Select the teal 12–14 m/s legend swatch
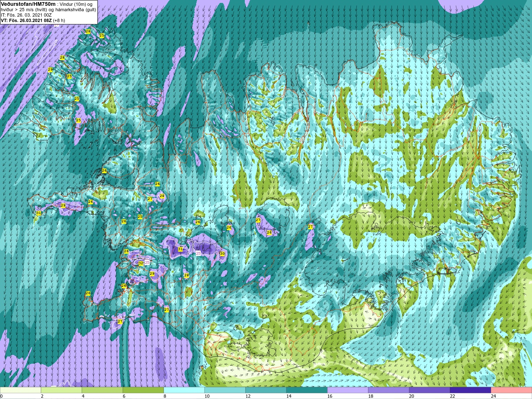 (x=266, y=390)
